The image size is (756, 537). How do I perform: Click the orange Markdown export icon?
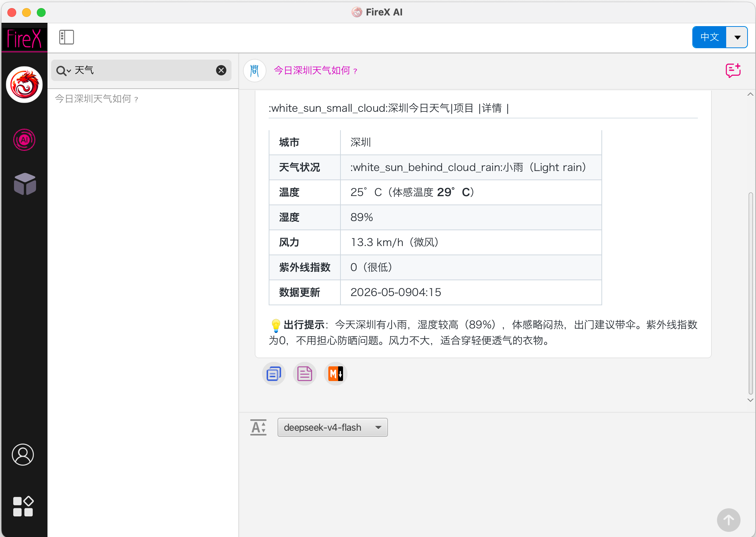tap(336, 374)
